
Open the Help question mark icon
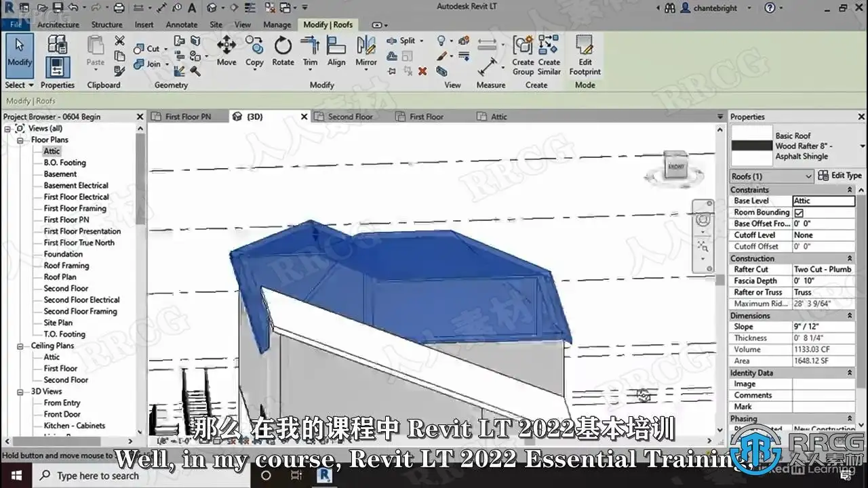coord(770,8)
